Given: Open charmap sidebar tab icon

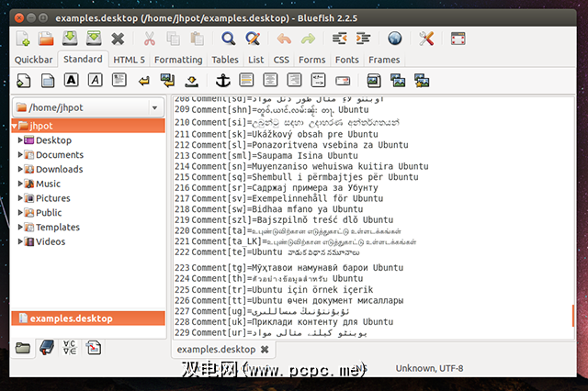Looking at the screenshot, I should 70,348.
